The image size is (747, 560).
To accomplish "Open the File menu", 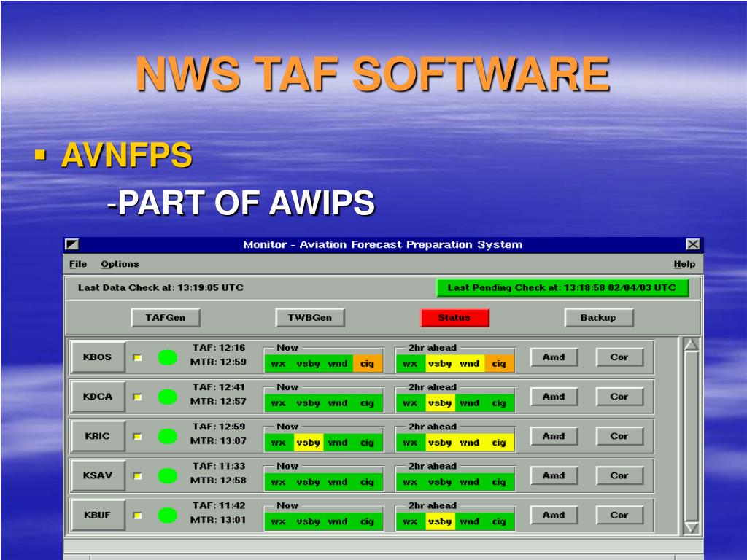I will [x=78, y=264].
